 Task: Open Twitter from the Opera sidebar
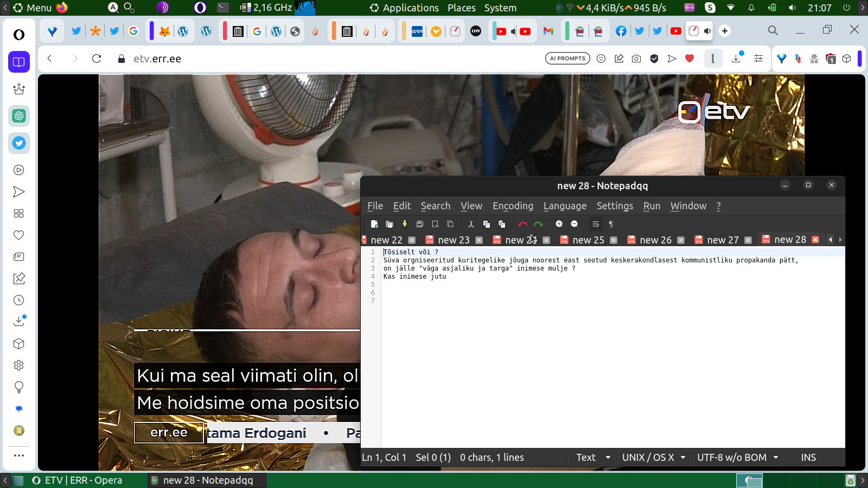pyautogui.click(x=19, y=143)
